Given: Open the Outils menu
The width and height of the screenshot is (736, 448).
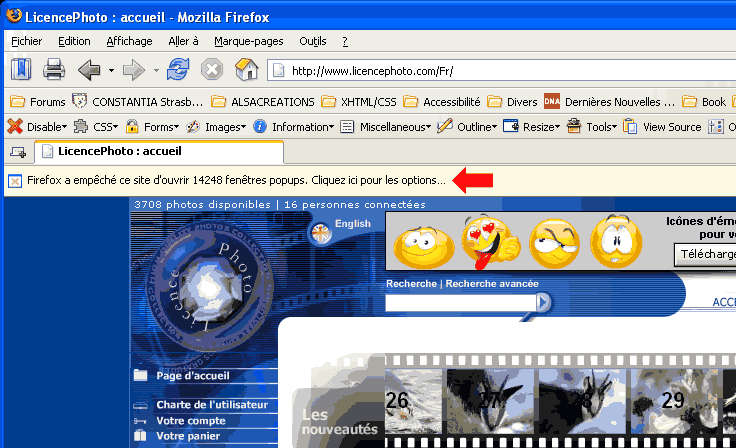Looking at the screenshot, I should coord(313,41).
